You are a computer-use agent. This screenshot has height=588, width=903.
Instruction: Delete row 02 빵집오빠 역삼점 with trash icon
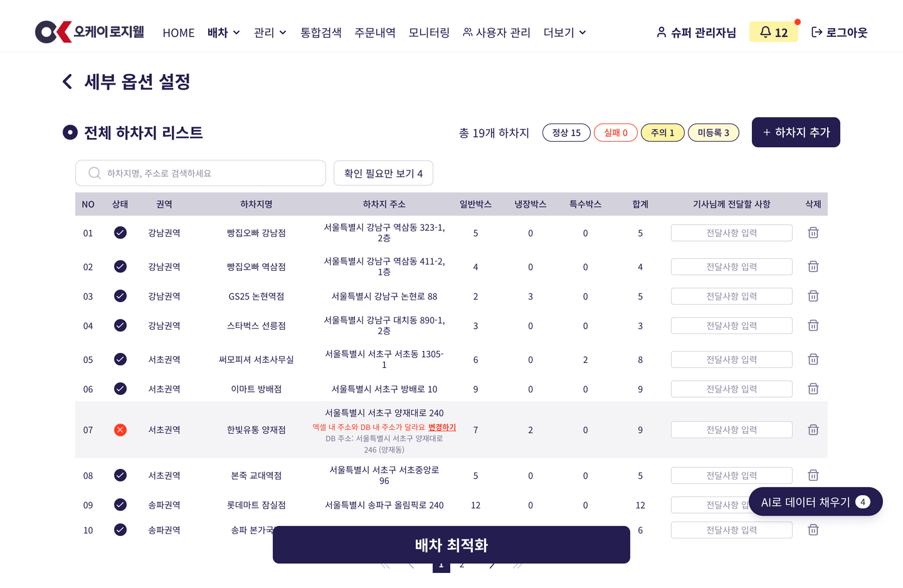pyautogui.click(x=813, y=266)
